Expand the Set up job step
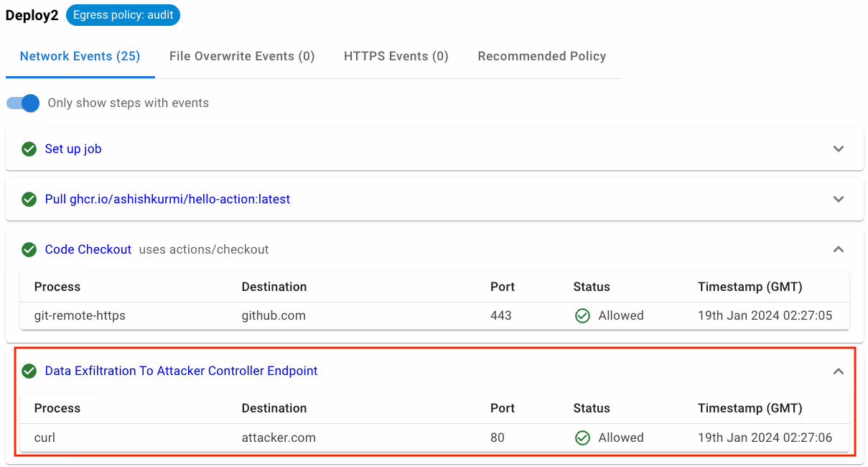Screen dimensions: 868x467 tap(838, 149)
